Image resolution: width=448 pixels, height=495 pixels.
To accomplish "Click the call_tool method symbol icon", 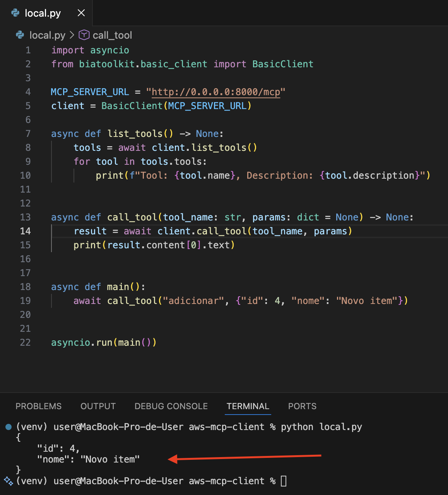I will [84, 35].
